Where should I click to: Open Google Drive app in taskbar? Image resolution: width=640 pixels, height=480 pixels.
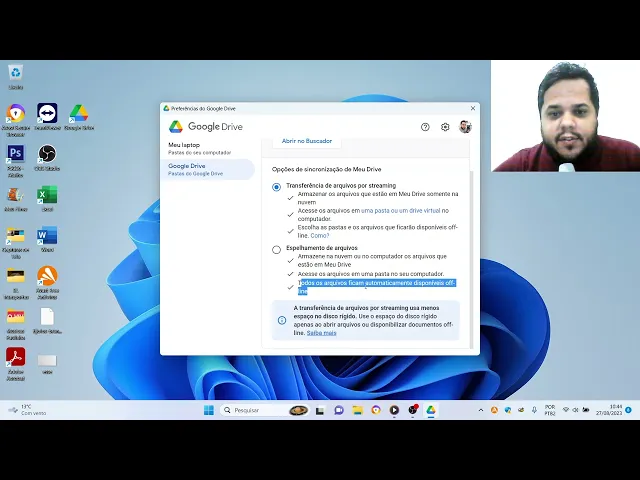coord(431,410)
